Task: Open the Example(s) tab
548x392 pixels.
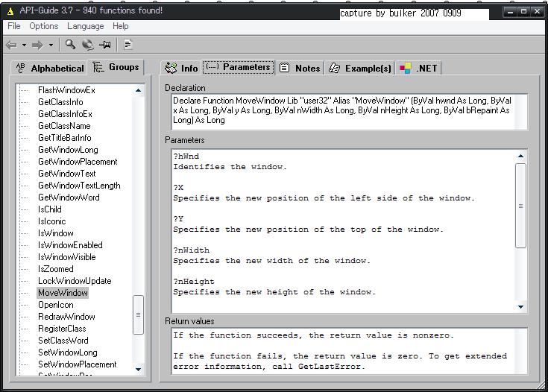Action: (359, 68)
